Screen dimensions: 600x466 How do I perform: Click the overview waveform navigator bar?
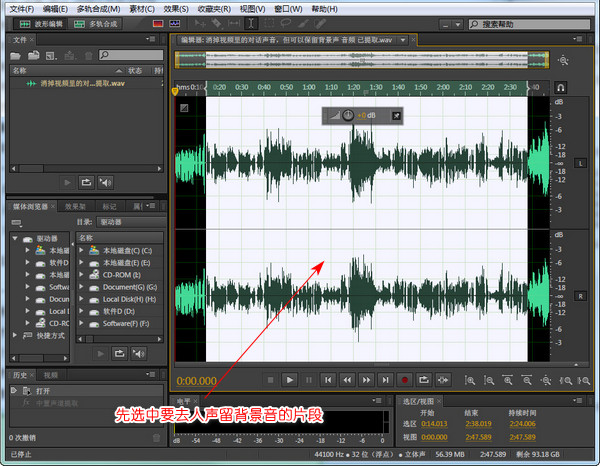tap(362, 60)
